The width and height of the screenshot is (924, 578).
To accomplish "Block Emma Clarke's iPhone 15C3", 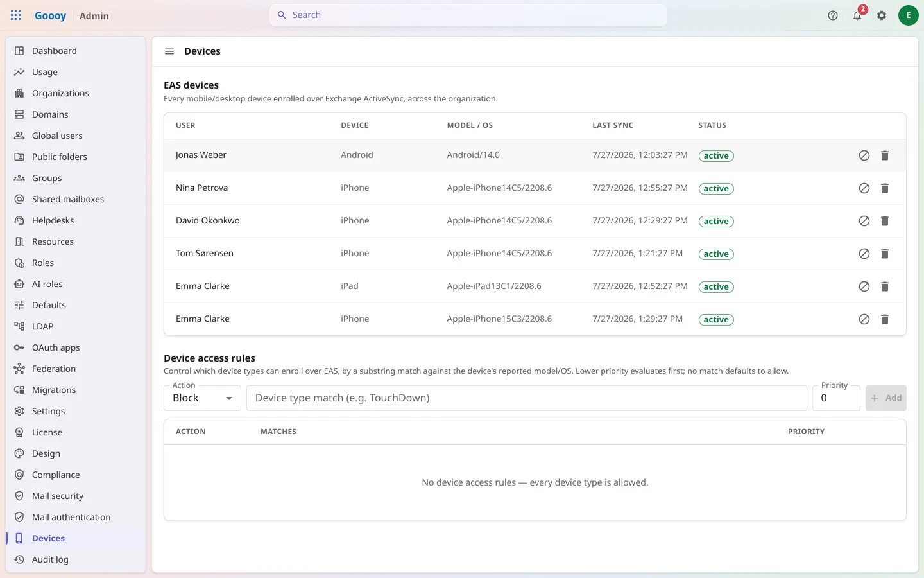I will tap(864, 319).
